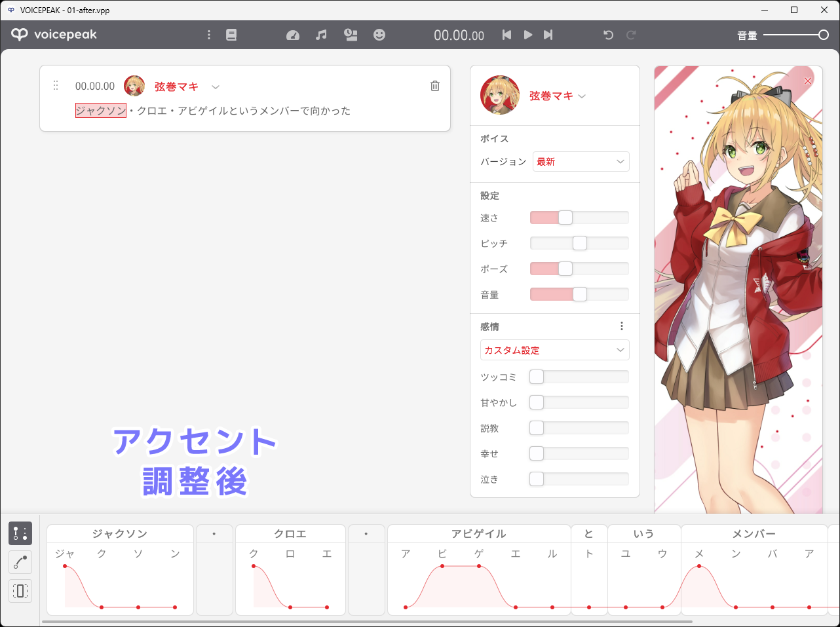
Task: Click the ツッコミ emotion slider
Action: (x=579, y=377)
